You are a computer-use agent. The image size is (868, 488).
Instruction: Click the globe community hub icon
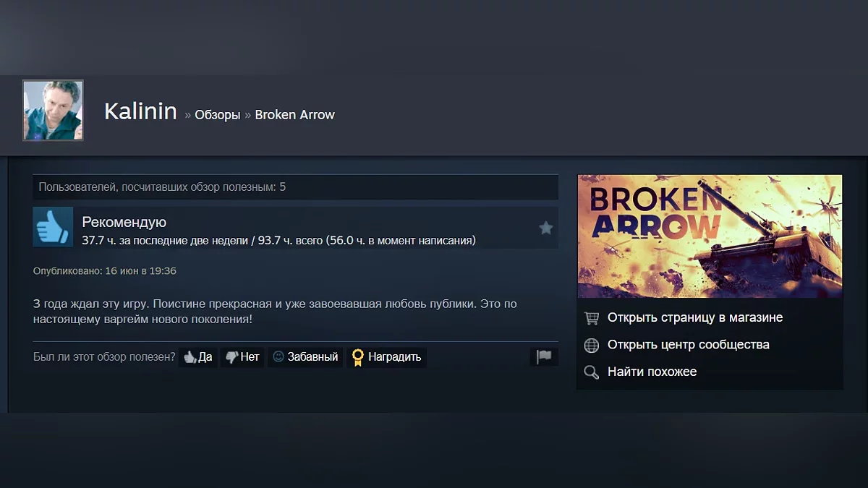[x=592, y=346]
